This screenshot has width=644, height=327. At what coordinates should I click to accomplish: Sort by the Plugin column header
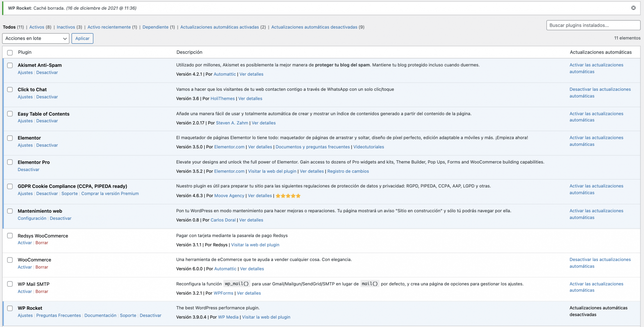click(25, 52)
